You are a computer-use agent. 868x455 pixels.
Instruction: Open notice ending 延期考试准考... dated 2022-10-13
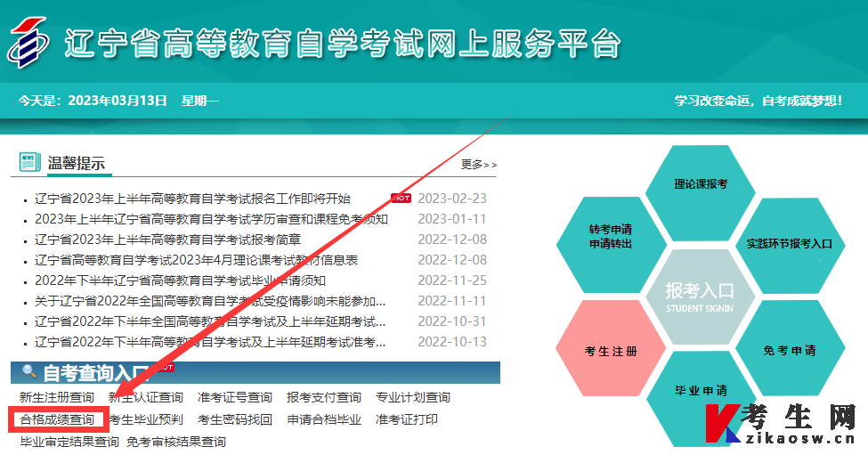(210, 342)
